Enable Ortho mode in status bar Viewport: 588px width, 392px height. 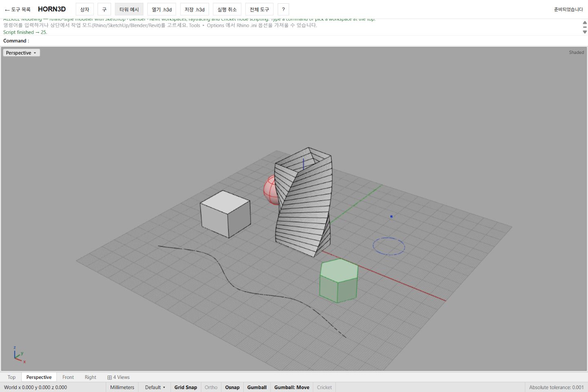tap(211, 388)
